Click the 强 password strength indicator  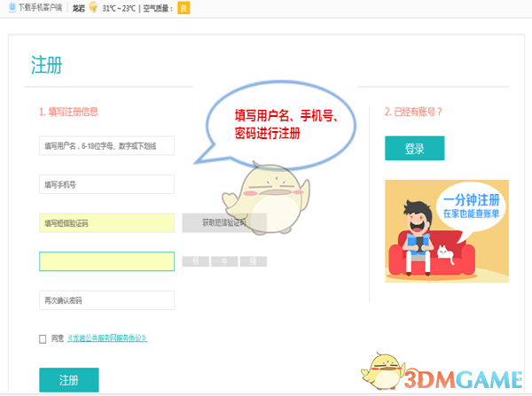[x=254, y=261]
